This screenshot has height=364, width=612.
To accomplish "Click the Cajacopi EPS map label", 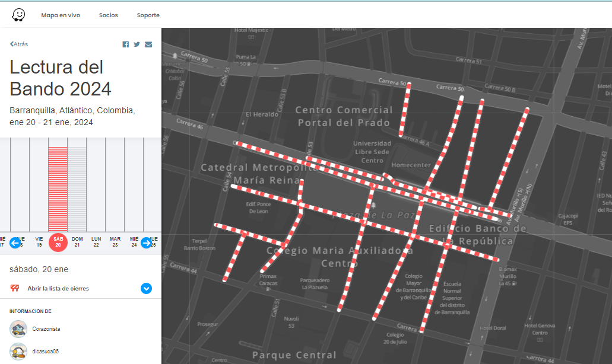I will pyautogui.click(x=568, y=219).
